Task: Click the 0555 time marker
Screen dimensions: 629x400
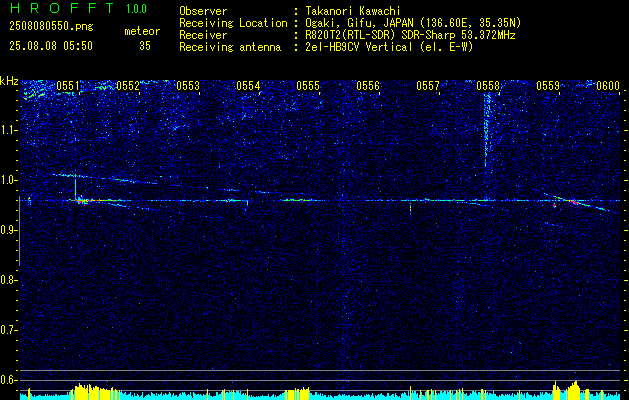Action: pos(308,86)
